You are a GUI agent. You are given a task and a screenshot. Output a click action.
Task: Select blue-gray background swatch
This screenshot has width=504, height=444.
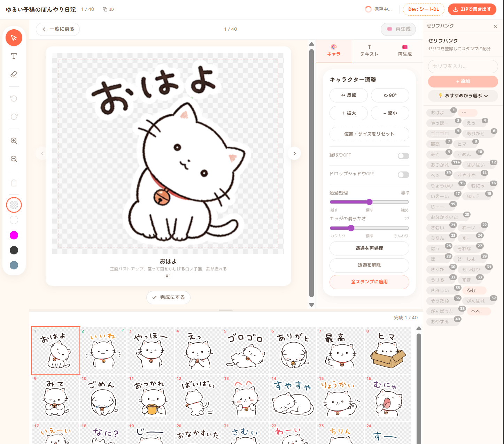coord(14,265)
